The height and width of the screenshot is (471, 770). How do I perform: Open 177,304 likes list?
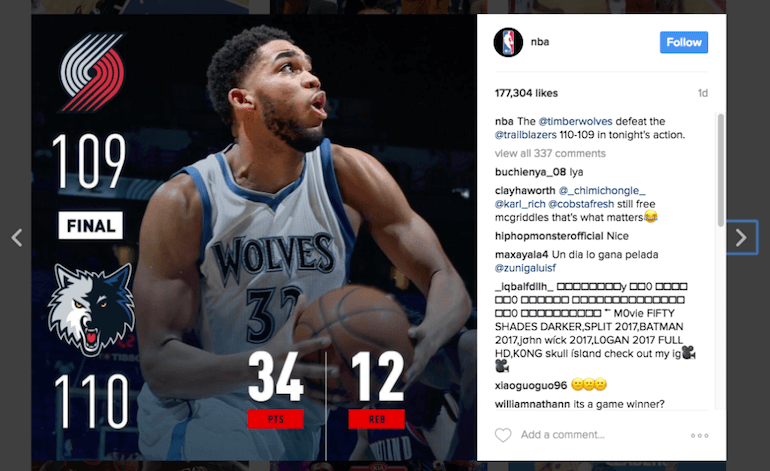coord(526,93)
